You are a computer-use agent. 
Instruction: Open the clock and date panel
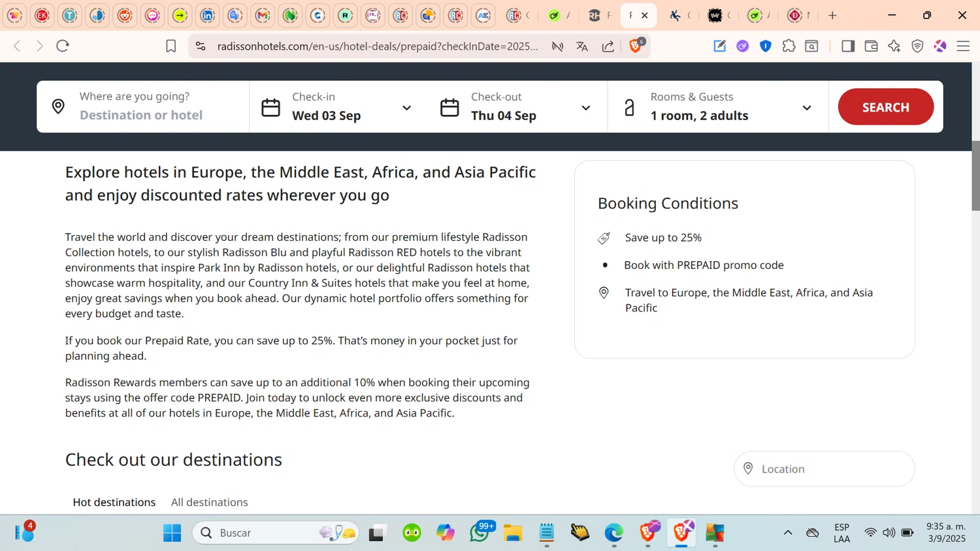946,532
